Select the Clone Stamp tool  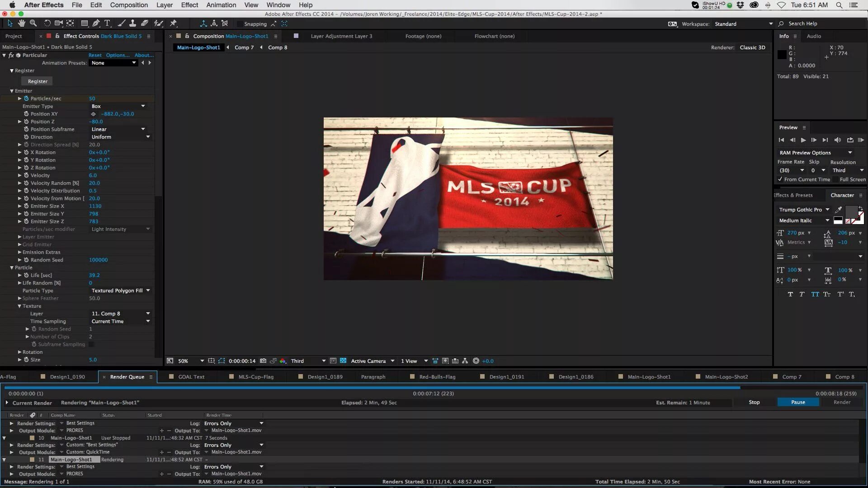tap(132, 23)
